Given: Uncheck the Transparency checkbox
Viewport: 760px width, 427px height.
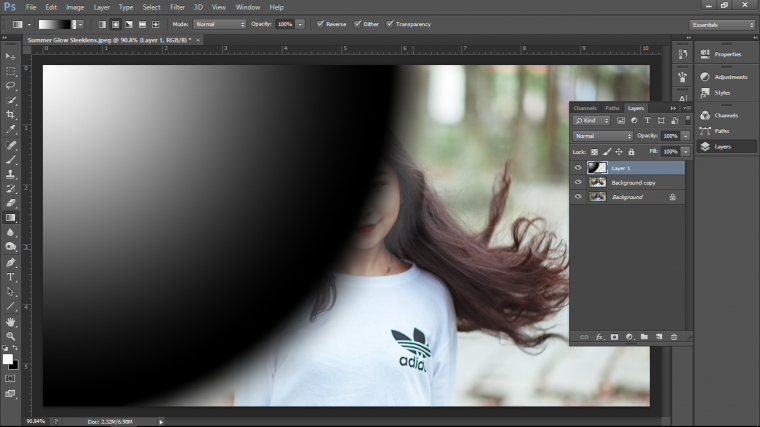Looking at the screenshot, I should [390, 24].
